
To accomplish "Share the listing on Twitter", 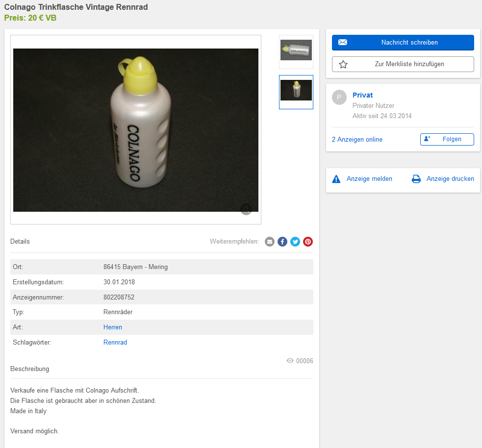I will 295,242.
